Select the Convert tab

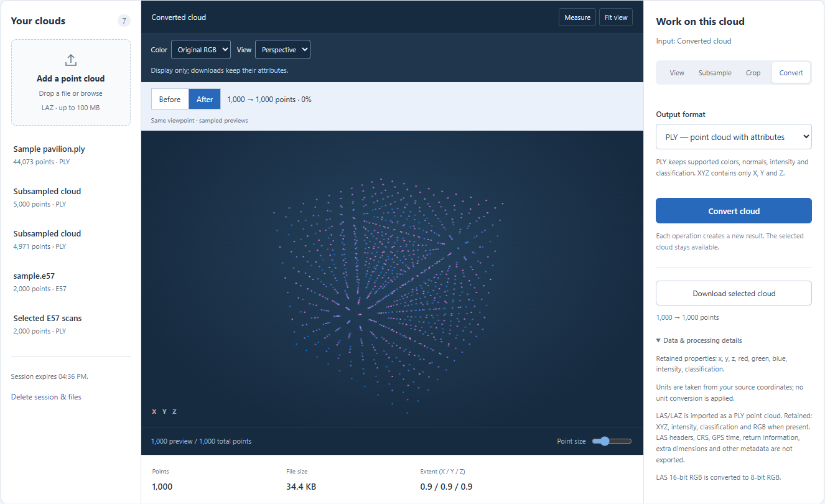click(x=791, y=73)
